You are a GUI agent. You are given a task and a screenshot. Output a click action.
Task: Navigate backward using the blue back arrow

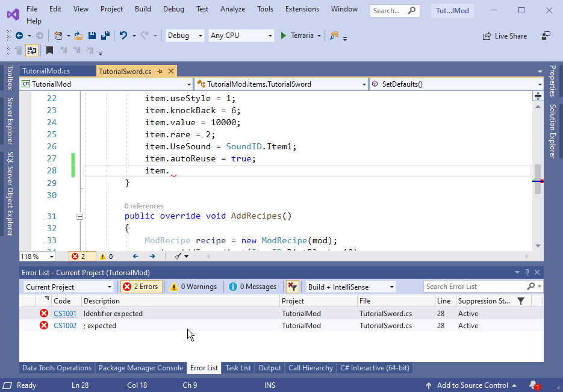(x=19, y=36)
